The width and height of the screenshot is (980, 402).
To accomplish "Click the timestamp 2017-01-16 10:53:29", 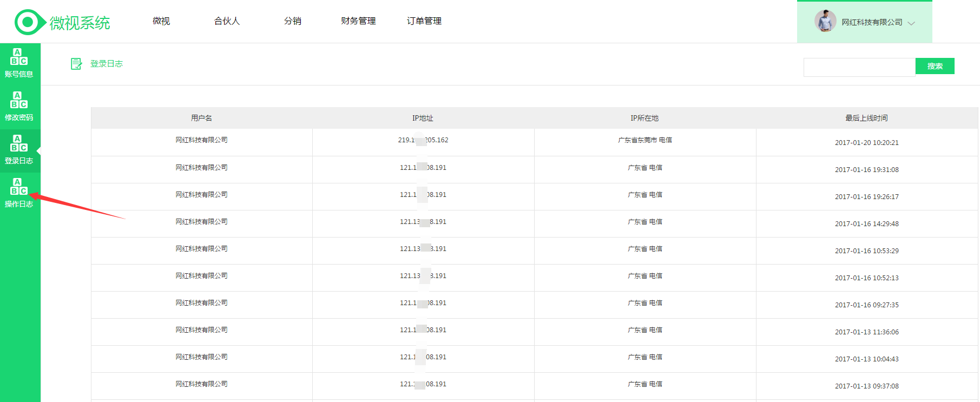I will pyautogui.click(x=867, y=251).
